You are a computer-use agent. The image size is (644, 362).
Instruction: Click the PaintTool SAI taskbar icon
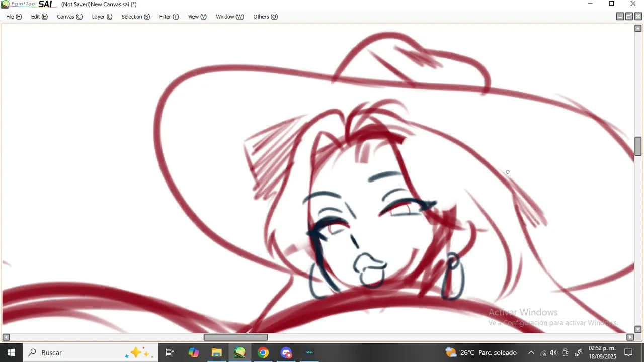pyautogui.click(x=239, y=353)
